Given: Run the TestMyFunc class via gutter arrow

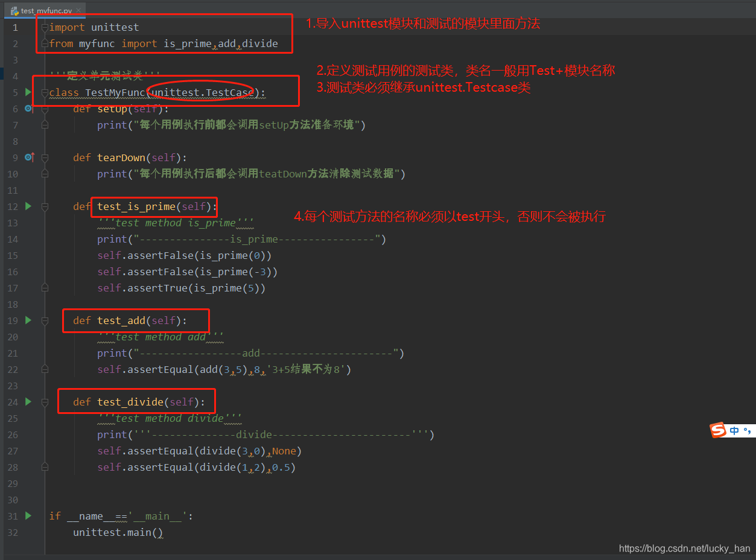Looking at the screenshot, I should coord(28,92).
